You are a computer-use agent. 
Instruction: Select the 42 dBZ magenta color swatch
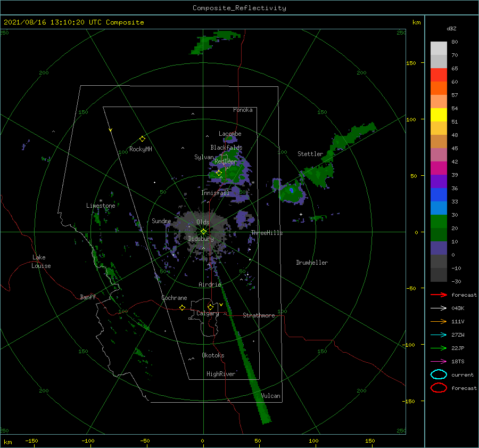(x=439, y=168)
